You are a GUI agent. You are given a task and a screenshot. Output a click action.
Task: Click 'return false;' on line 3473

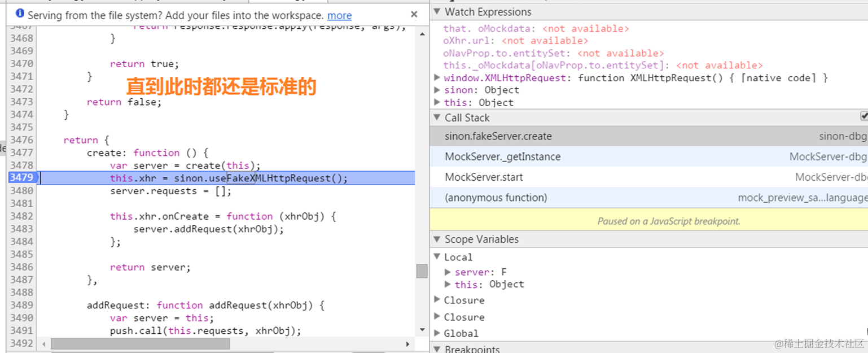(124, 102)
